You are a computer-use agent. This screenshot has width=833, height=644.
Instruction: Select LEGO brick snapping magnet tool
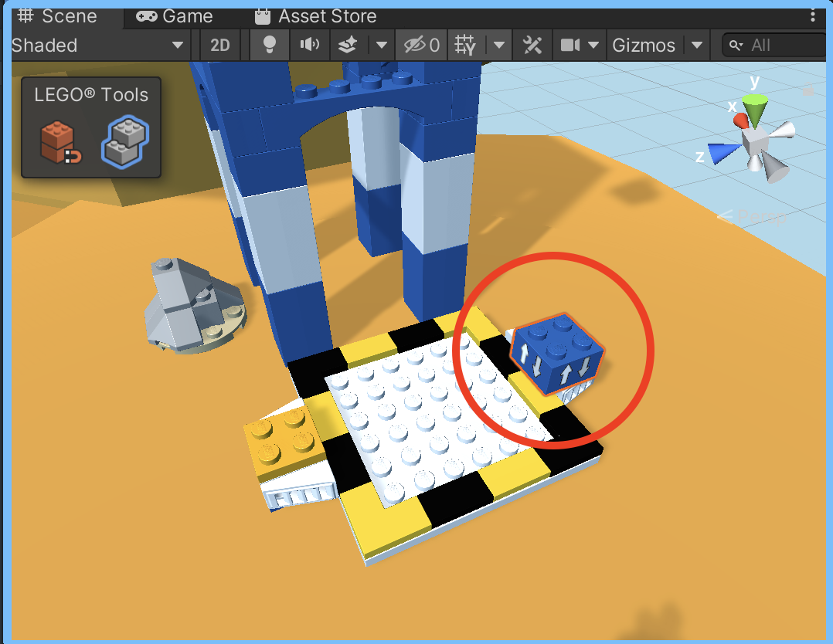60,142
